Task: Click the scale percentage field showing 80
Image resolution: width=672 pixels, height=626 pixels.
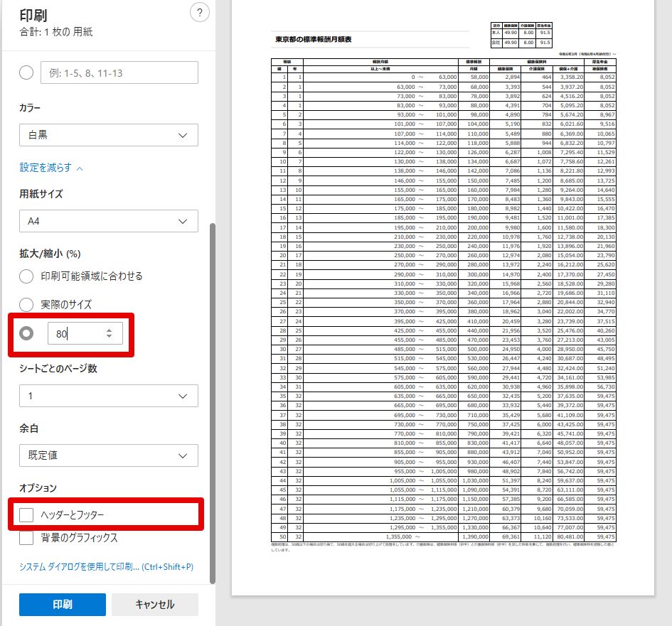Action: click(x=85, y=333)
